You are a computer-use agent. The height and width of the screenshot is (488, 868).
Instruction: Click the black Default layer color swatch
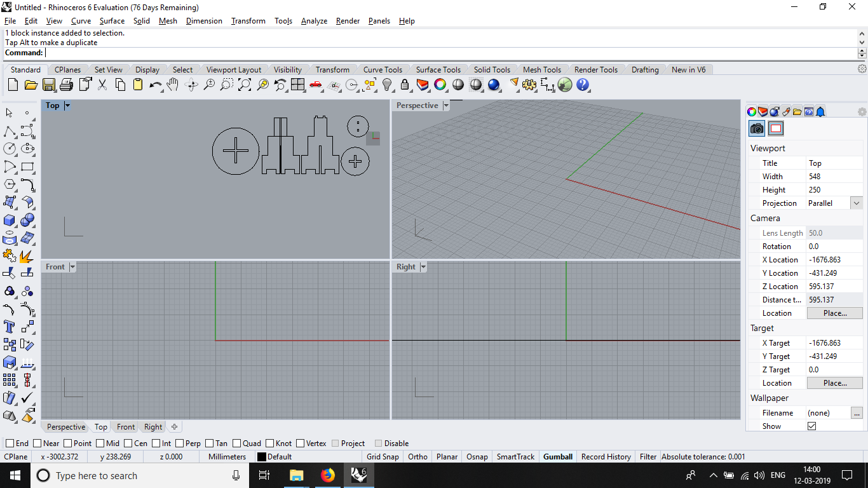[261, 457]
